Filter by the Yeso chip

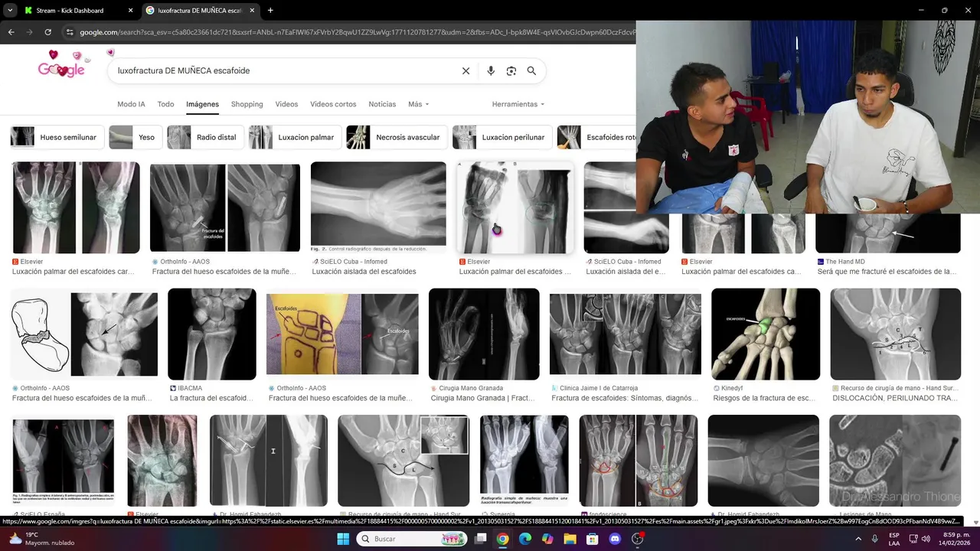pos(135,137)
